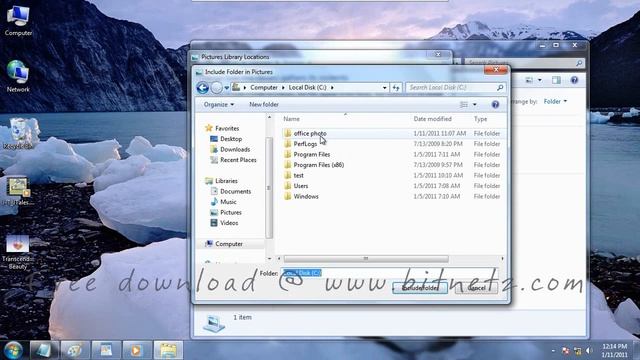The height and width of the screenshot is (360, 640).
Task: Select the PerfLogs folder icon
Action: tap(288, 144)
